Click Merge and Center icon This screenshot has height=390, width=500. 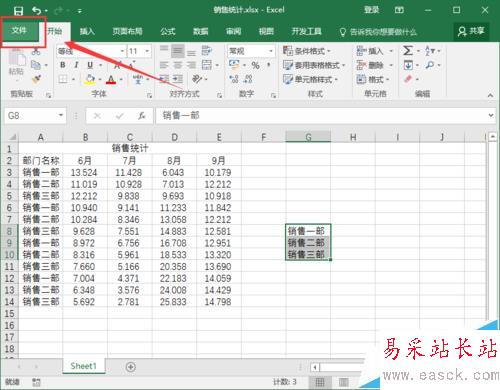coord(207,65)
